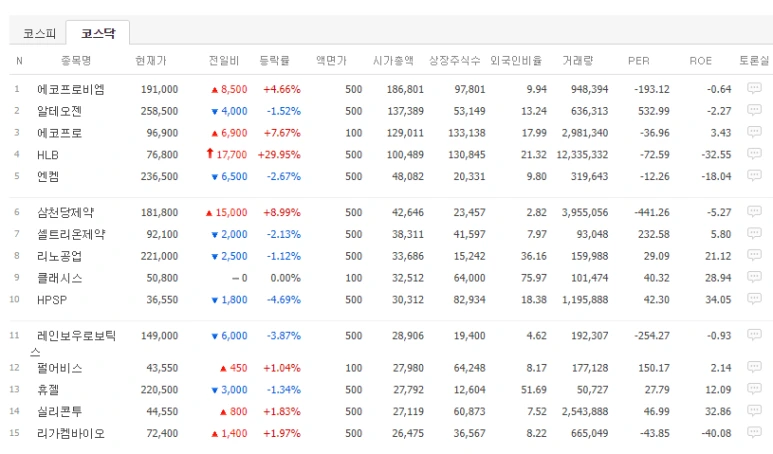Click the 토론실 column header
The height and width of the screenshot is (454, 773).
point(754,61)
